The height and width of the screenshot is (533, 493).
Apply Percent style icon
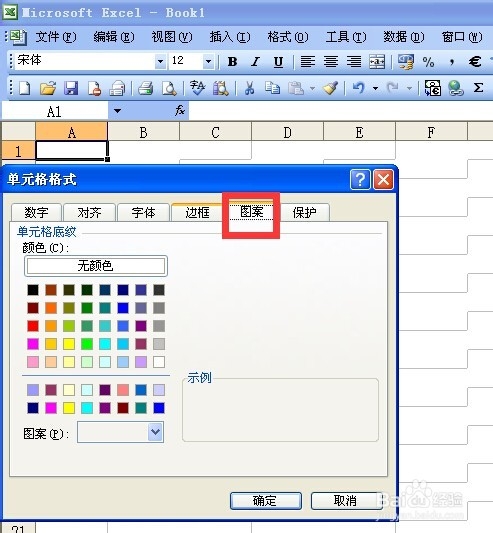[428, 62]
